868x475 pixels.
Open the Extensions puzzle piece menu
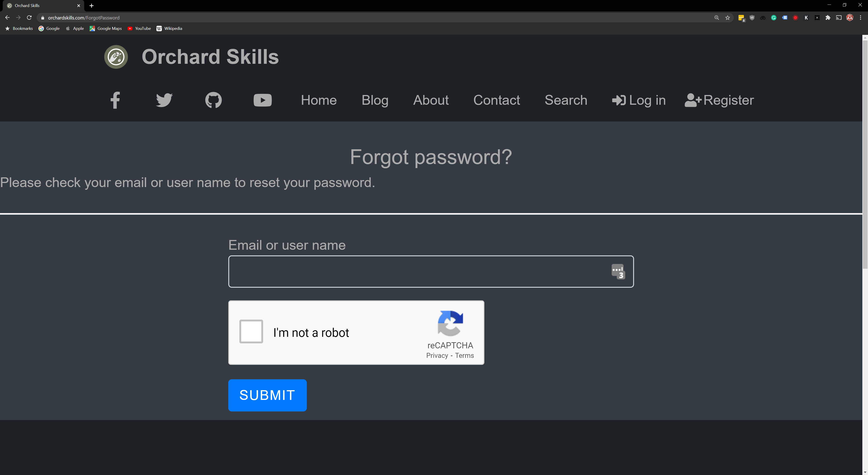[x=828, y=18]
